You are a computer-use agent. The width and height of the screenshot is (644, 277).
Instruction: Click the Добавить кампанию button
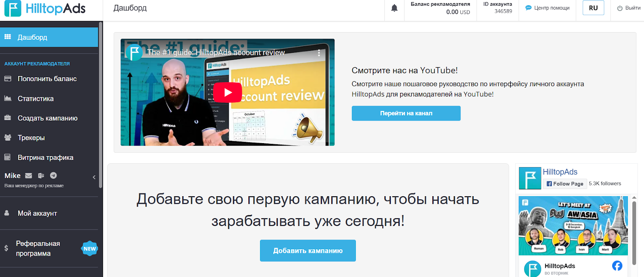(308, 250)
